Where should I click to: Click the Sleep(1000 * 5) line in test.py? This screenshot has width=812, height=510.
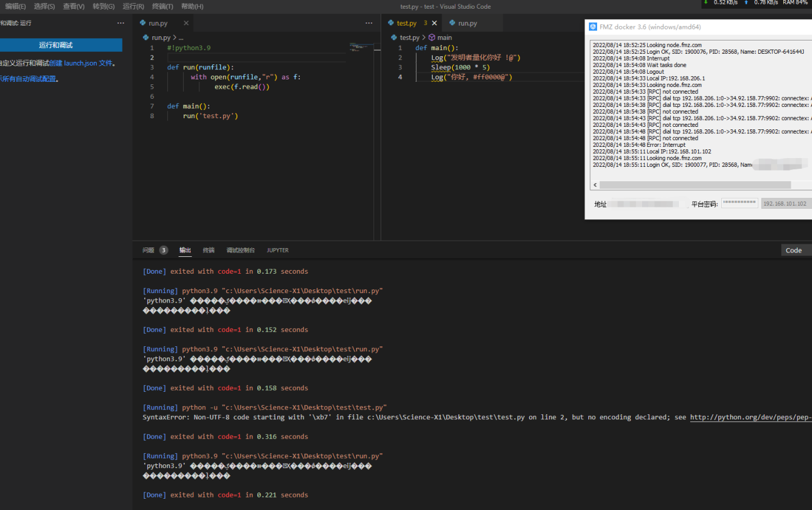460,67
